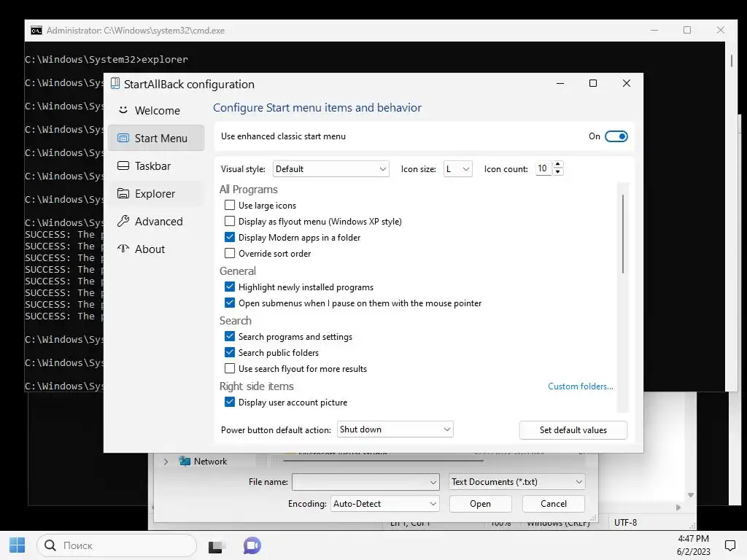Uncheck Search public folders
The image size is (747, 560).
click(x=230, y=352)
